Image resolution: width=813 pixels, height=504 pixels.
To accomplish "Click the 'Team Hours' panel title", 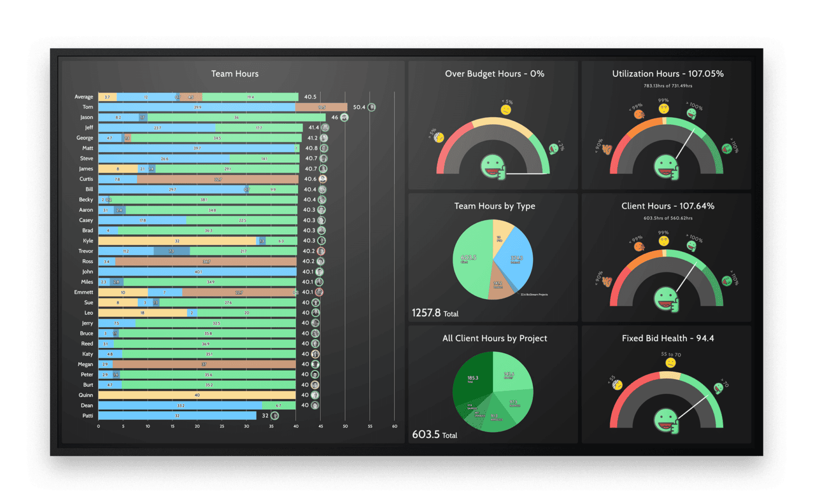I will coord(235,74).
